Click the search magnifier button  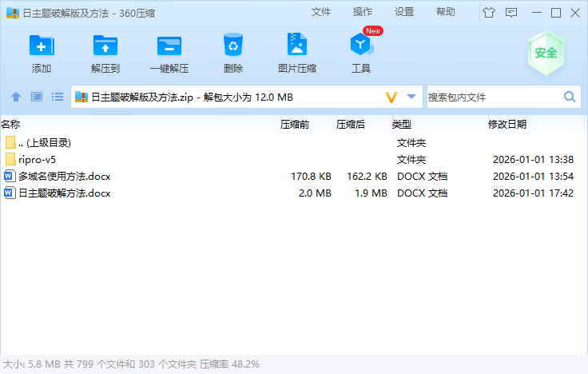[x=570, y=97]
